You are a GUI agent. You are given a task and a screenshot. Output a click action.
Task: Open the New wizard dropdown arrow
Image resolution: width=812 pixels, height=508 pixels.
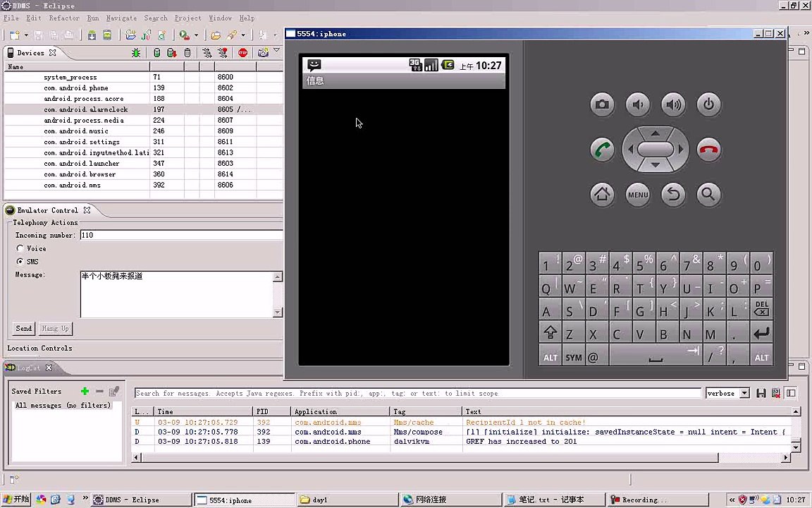click(26, 35)
